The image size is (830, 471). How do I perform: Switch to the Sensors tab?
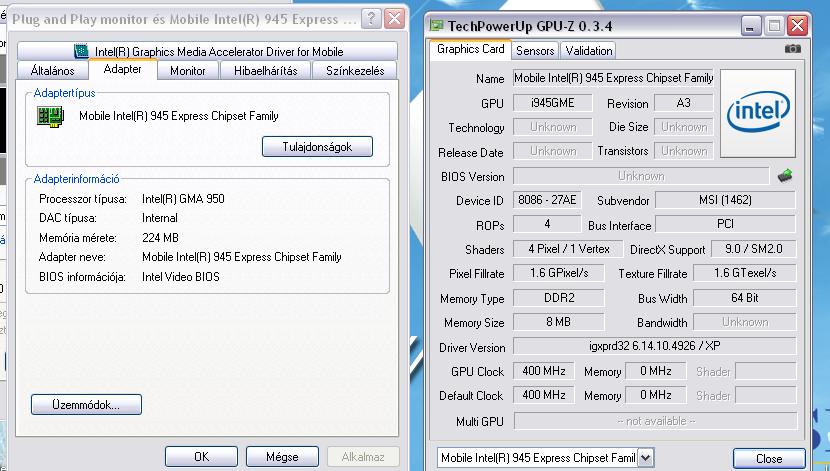[535, 51]
